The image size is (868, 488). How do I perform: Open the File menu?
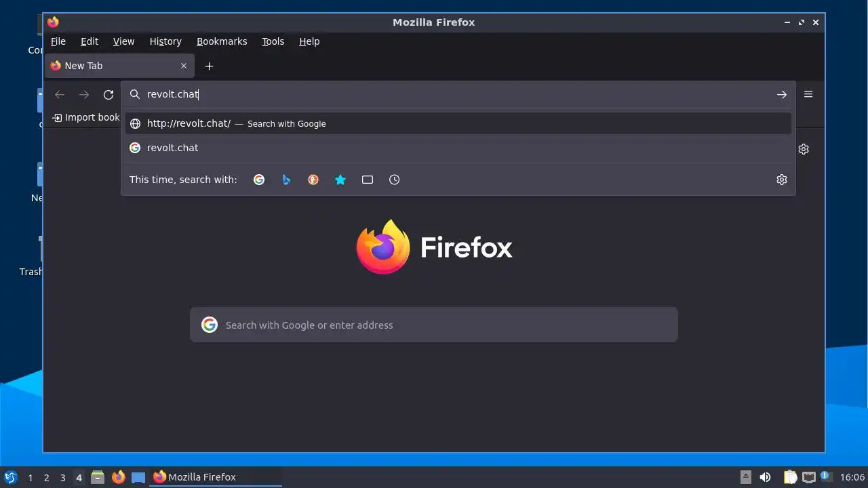[x=58, y=41]
